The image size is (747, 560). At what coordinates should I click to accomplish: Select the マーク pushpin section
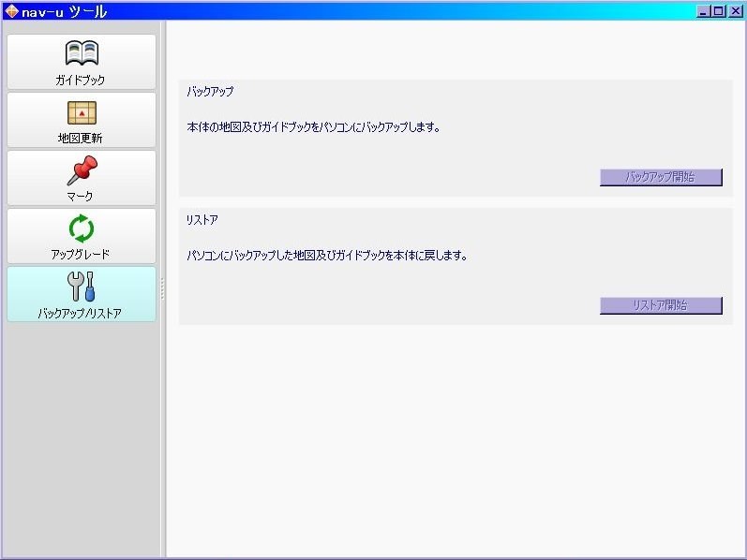point(82,178)
